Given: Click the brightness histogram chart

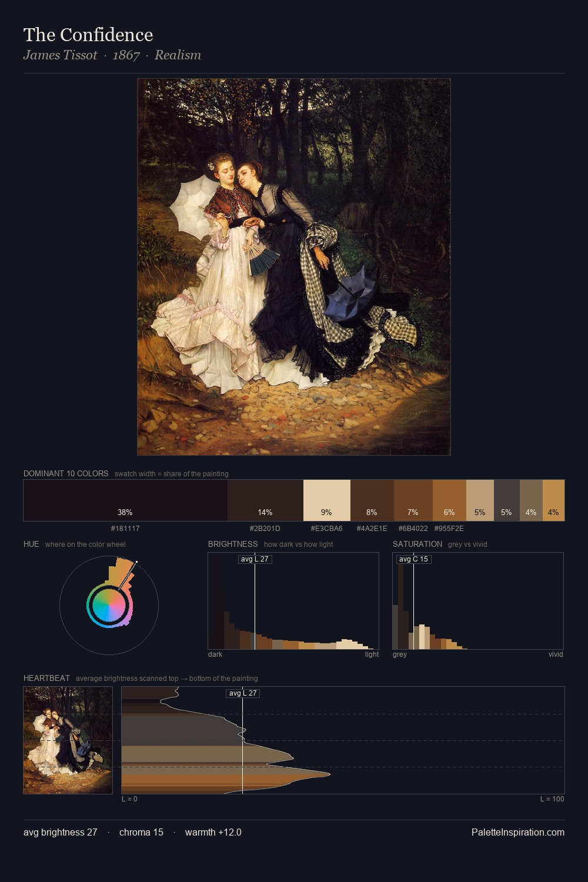Looking at the screenshot, I should (293, 601).
